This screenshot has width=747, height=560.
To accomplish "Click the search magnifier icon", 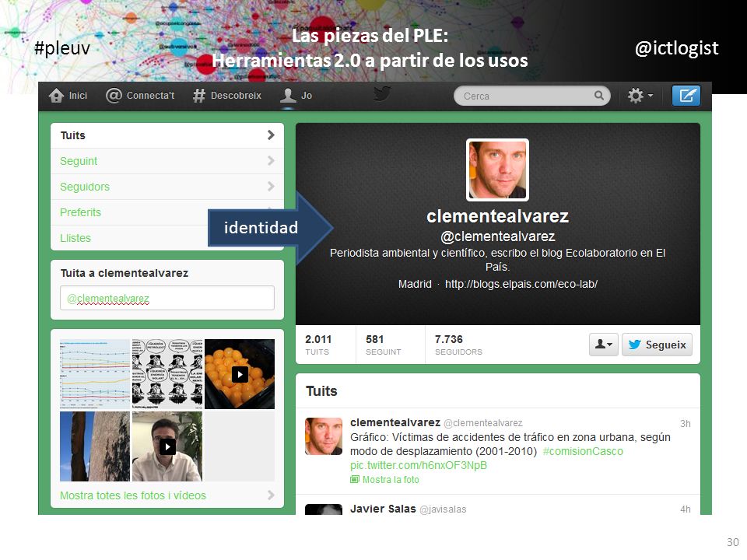I will click(599, 96).
